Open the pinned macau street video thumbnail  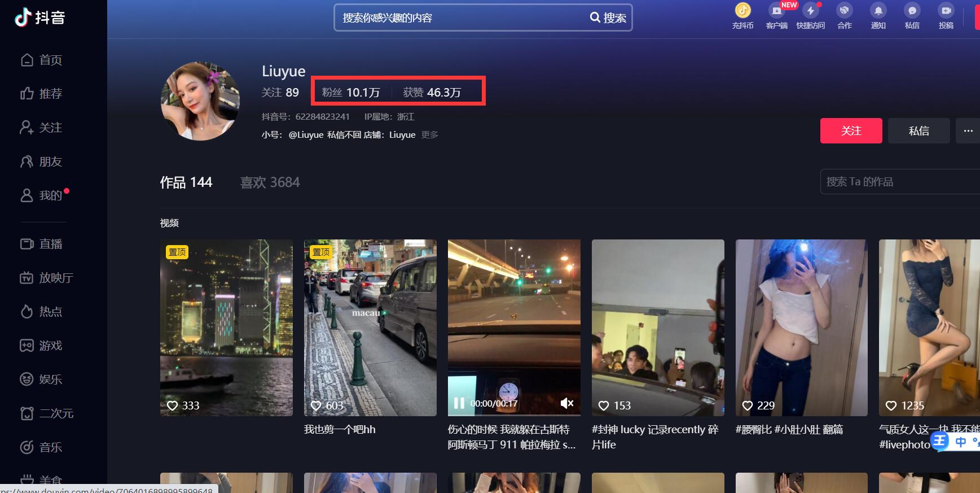tap(370, 328)
